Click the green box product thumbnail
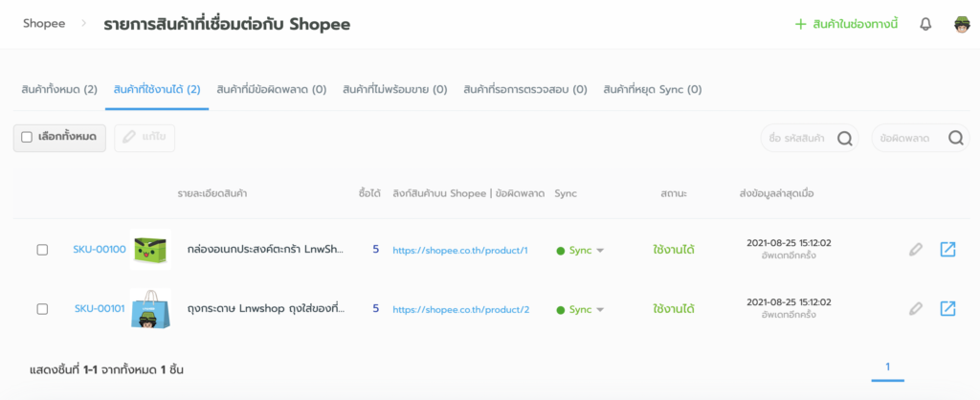Viewport: 980px width, 400px height. [x=149, y=250]
